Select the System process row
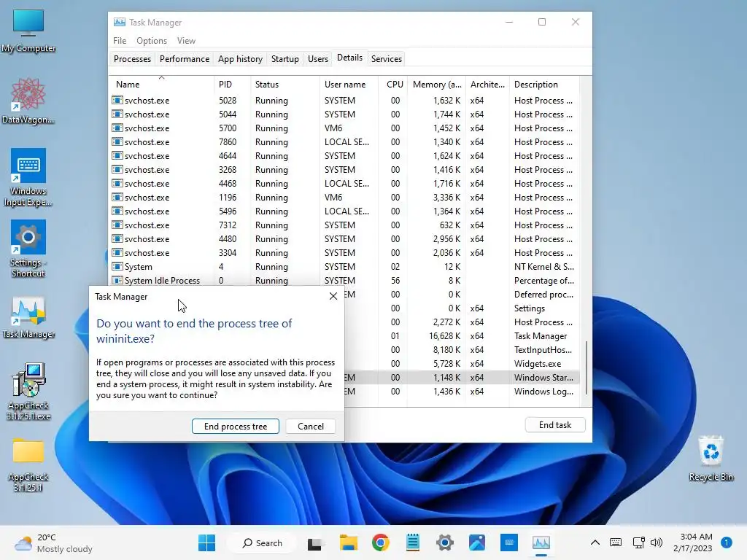This screenshot has width=747, height=560. [x=345, y=267]
